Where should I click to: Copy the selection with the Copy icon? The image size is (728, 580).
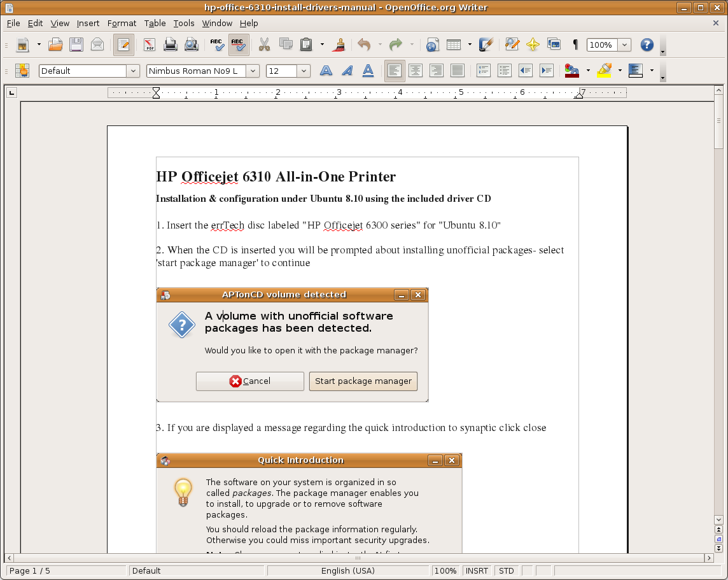click(286, 45)
